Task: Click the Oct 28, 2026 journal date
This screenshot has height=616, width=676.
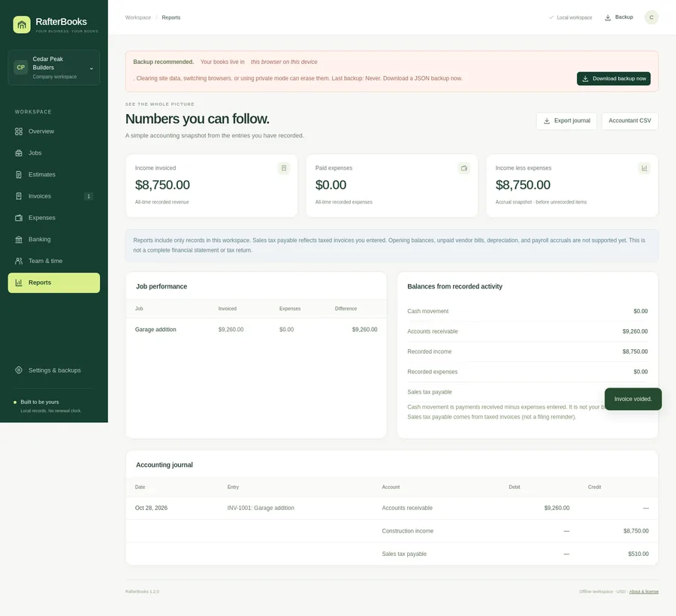Action: [x=151, y=508]
